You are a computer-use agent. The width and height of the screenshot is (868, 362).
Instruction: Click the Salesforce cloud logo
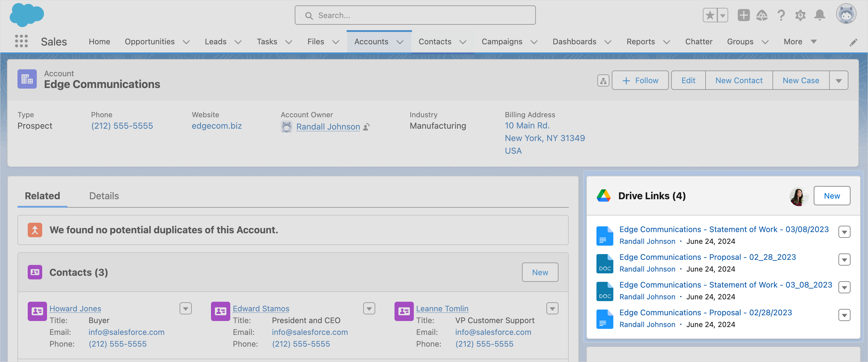pyautogui.click(x=27, y=15)
